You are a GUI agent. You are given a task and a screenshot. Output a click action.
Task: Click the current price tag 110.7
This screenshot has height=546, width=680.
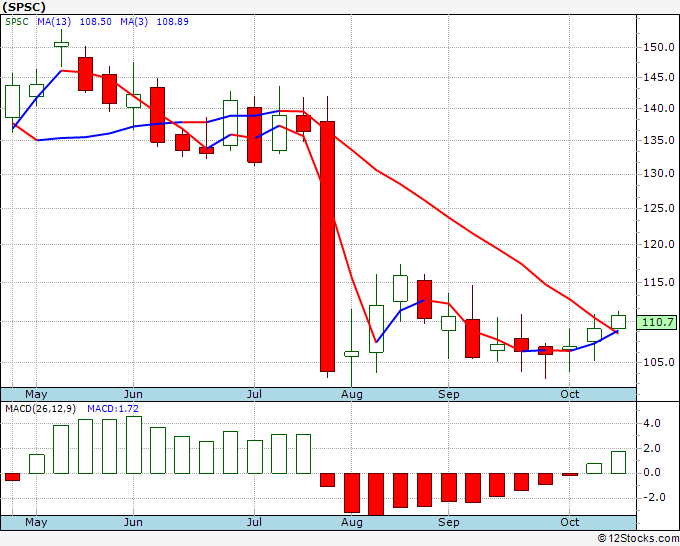pyautogui.click(x=657, y=322)
